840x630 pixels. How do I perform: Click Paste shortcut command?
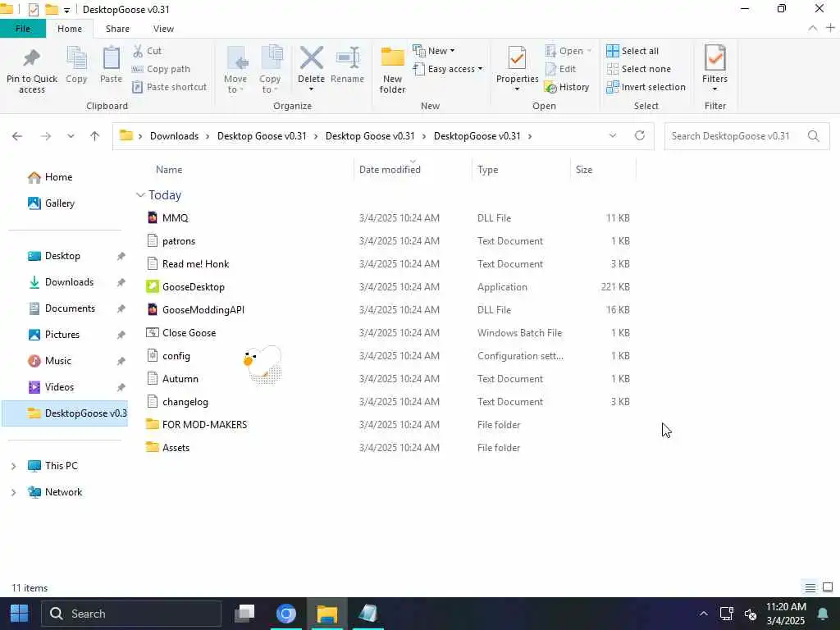pos(169,87)
